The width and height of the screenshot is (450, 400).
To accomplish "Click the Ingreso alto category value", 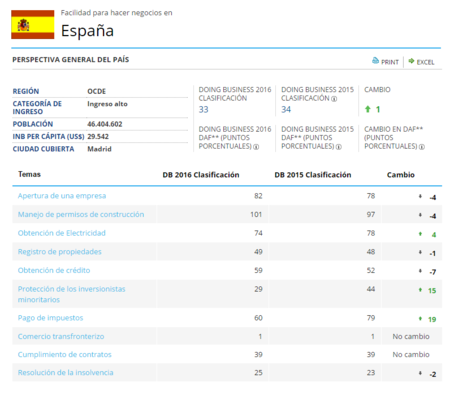I will tap(107, 104).
